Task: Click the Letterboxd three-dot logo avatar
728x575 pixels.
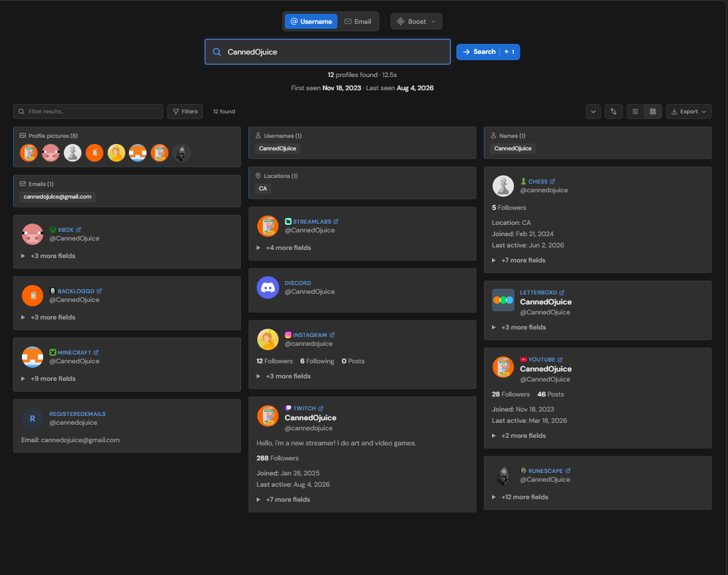Action: click(x=503, y=300)
